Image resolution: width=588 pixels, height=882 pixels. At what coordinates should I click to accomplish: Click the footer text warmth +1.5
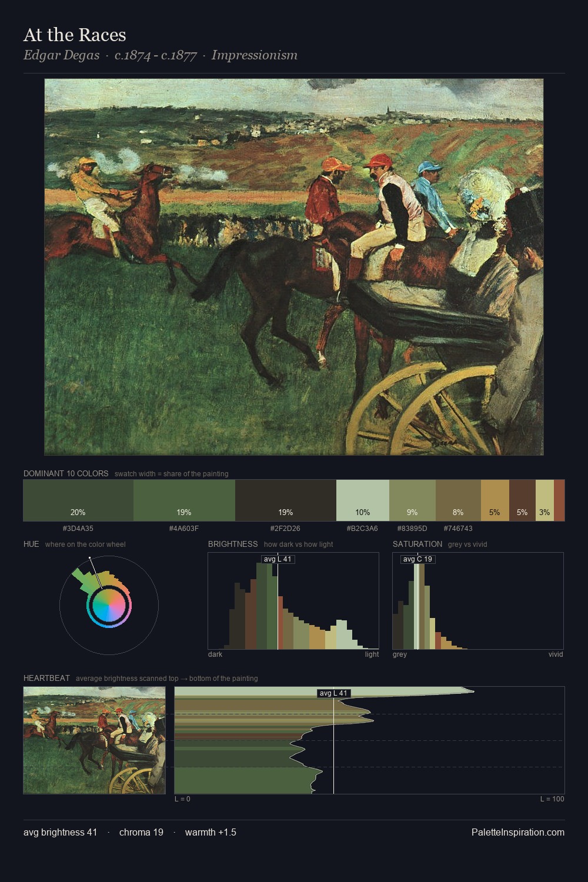click(211, 832)
